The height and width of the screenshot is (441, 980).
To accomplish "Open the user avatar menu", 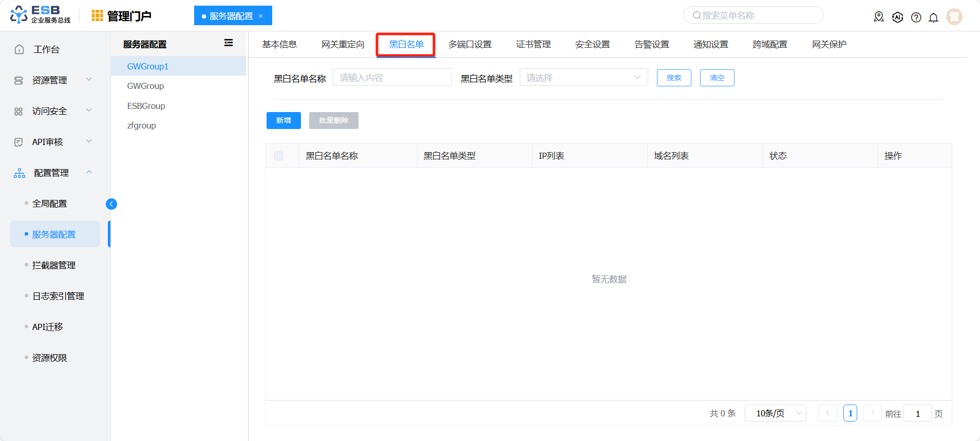I will (954, 16).
